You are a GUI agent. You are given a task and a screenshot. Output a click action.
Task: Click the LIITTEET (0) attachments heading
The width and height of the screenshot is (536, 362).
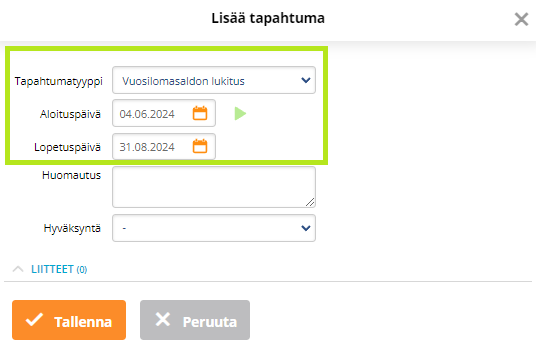pyautogui.click(x=59, y=269)
